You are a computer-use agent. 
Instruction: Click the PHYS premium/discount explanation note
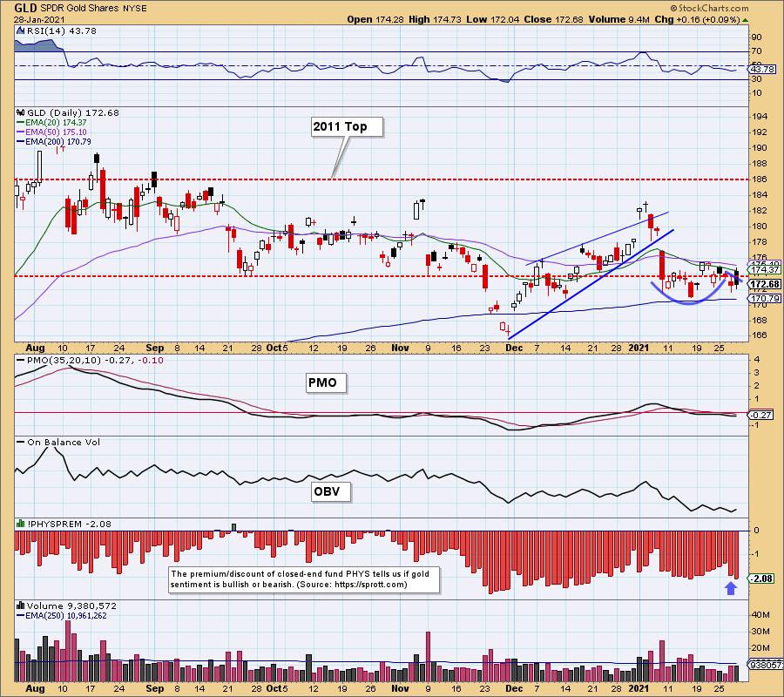pyautogui.click(x=305, y=579)
